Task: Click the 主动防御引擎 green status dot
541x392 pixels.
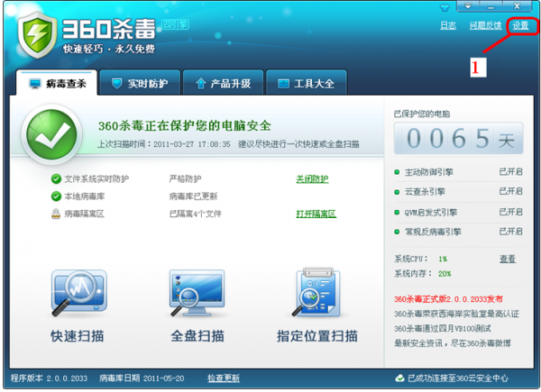Action: point(397,172)
